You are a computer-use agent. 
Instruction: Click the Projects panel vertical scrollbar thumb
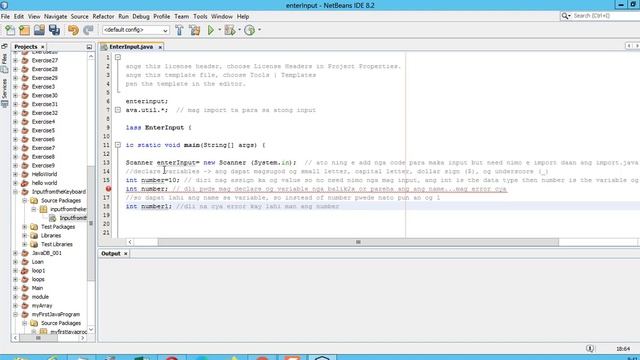coord(91,222)
